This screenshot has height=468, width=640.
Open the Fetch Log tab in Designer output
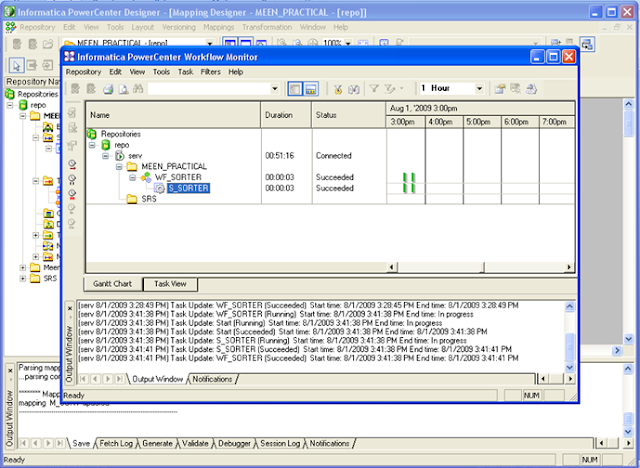click(x=116, y=444)
